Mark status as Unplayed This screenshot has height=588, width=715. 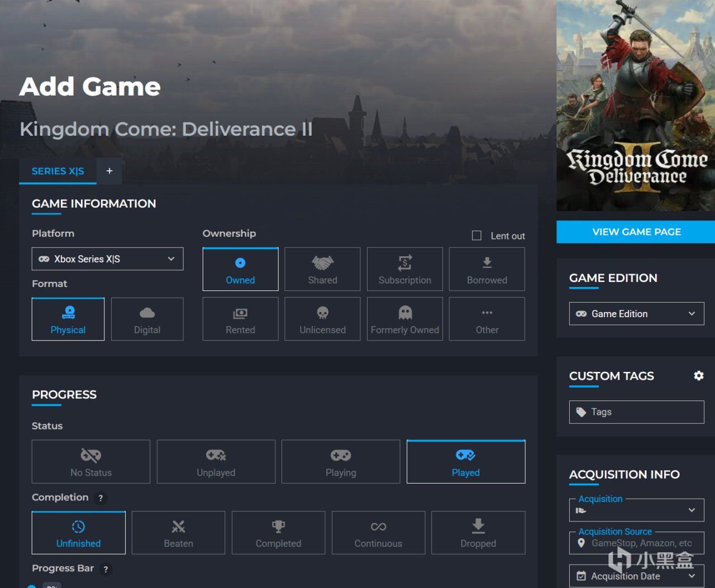pos(216,462)
